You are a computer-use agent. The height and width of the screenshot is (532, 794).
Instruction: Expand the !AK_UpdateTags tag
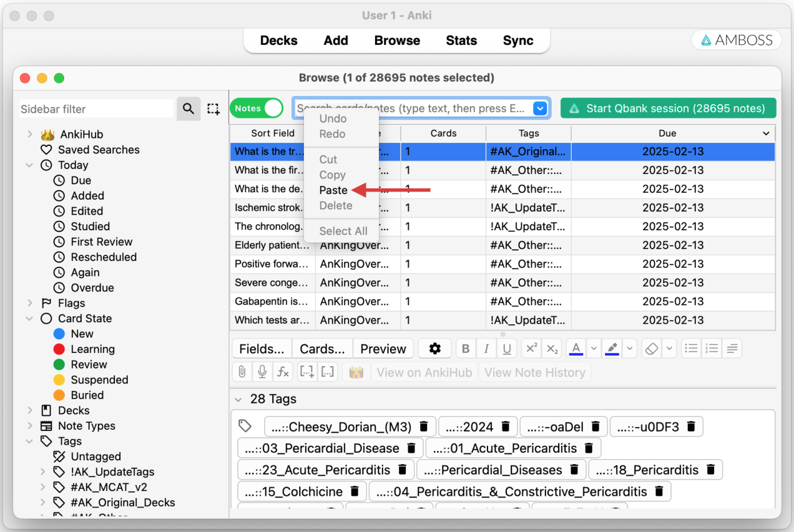(43, 472)
